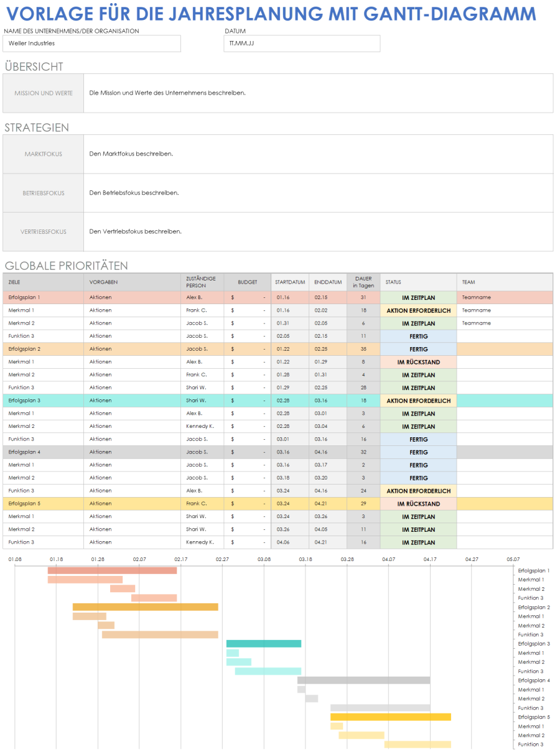This screenshot has width=560, height=752.
Task: Click the VORGABEN column header
Action: pyautogui.click(x=133, y=282)
